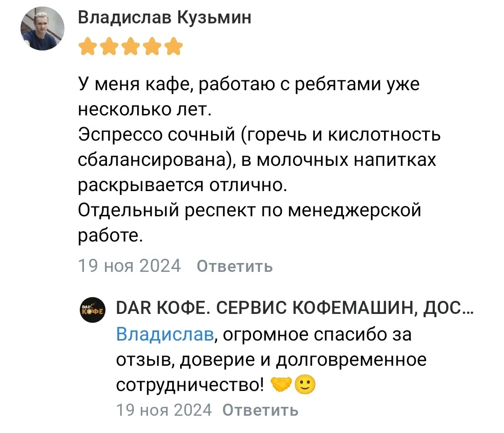Click the handshake emoji in the reply
504x433 pixels.
pyautogui.click(x=281, y=385)
